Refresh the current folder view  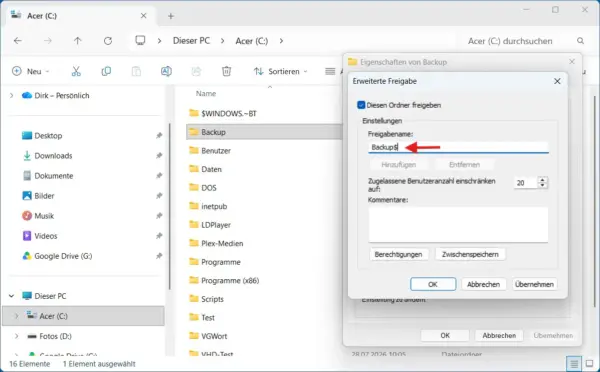tap(108, 41)
